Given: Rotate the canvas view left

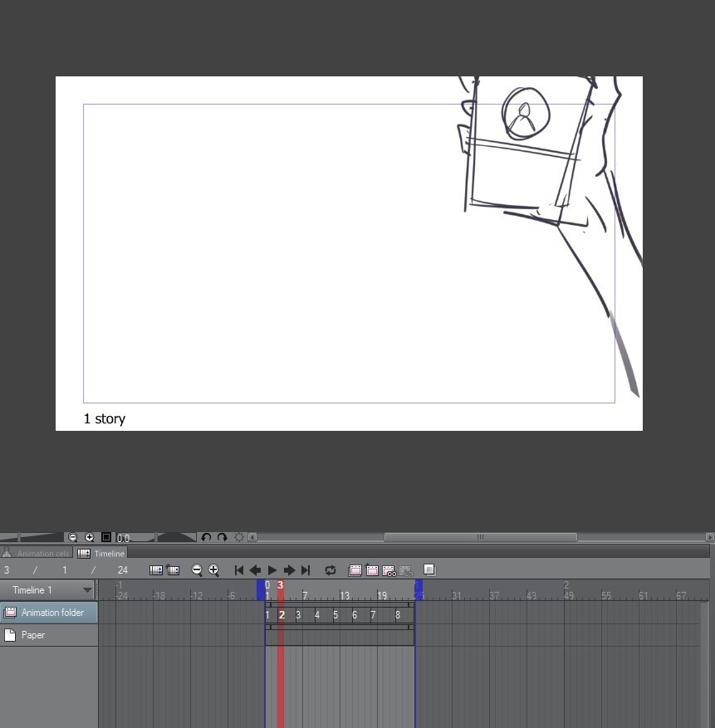Looking at the screenshot, I should [206, 538].
